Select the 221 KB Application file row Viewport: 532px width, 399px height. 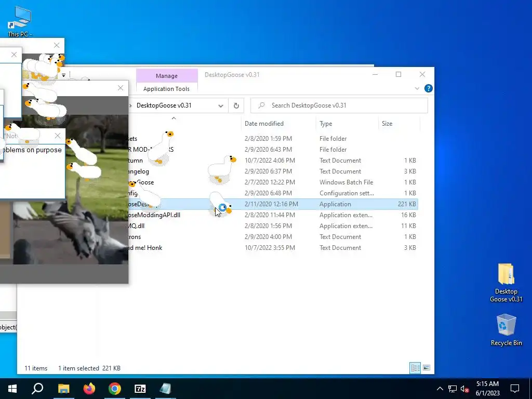[x=273, y=204]
